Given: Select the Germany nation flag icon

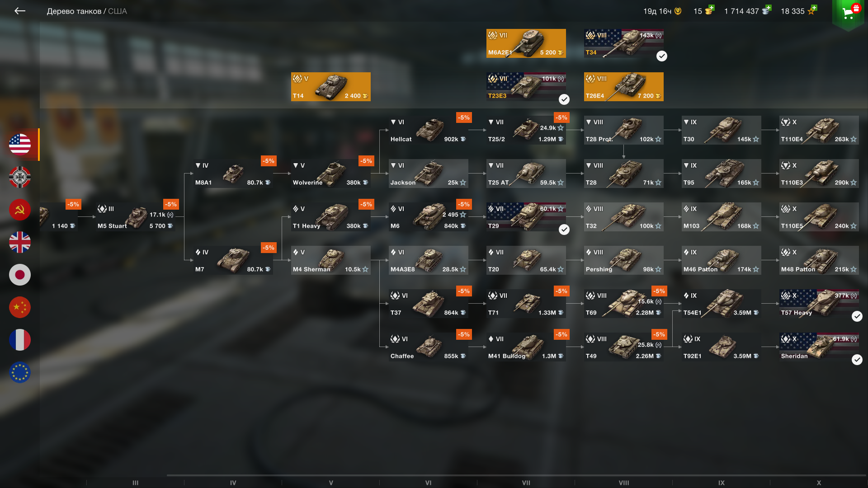Looking at the screenshot, I should click(x=20, y=177).
